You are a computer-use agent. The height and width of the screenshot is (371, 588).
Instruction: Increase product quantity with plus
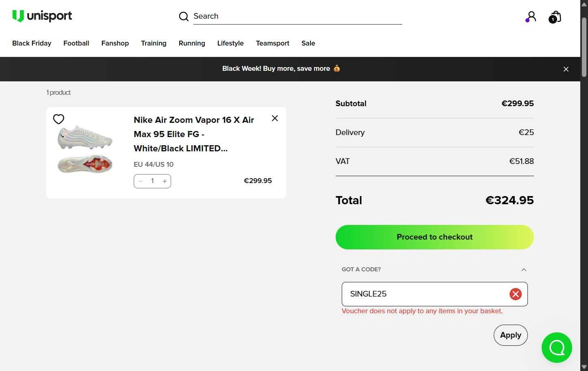coord(165,181)
